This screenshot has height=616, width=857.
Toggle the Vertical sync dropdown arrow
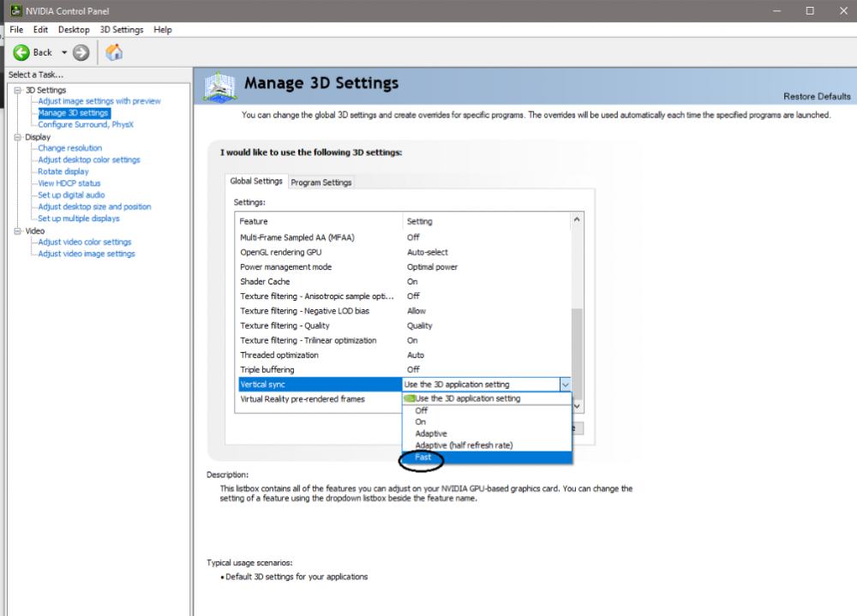pyautogui.click(x=565, y=385)
